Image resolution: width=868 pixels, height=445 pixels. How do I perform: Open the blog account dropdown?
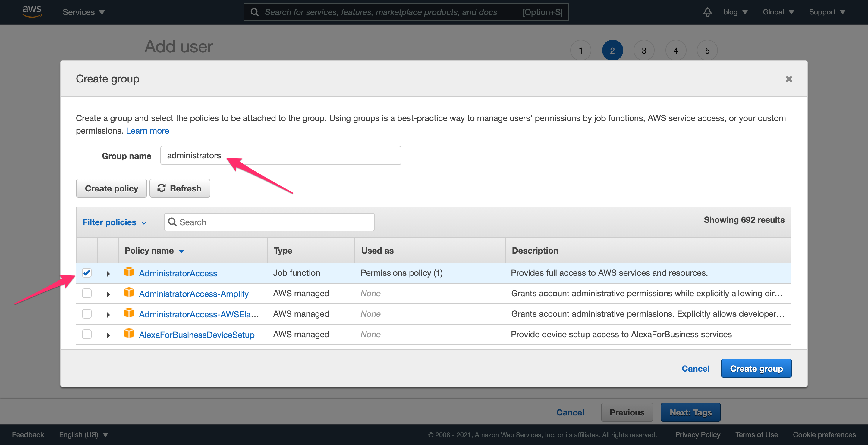(x=735, y=12)
